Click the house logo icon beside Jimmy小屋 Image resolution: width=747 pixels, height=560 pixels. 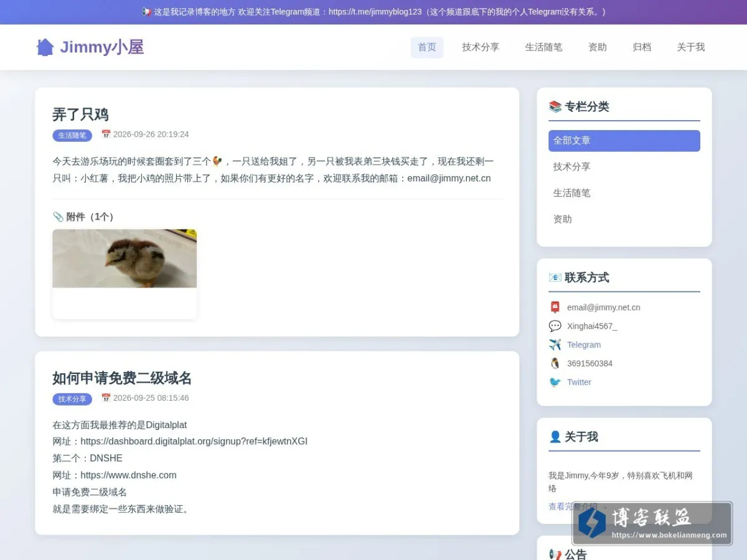[x=45, y=47]
